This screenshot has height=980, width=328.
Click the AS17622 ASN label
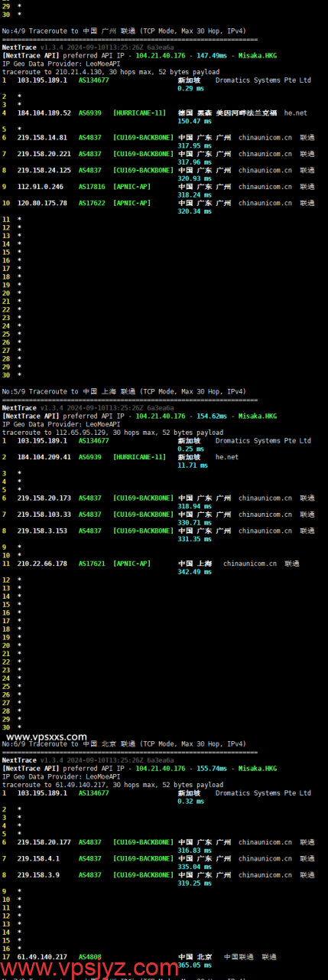(x=92, y=203)
